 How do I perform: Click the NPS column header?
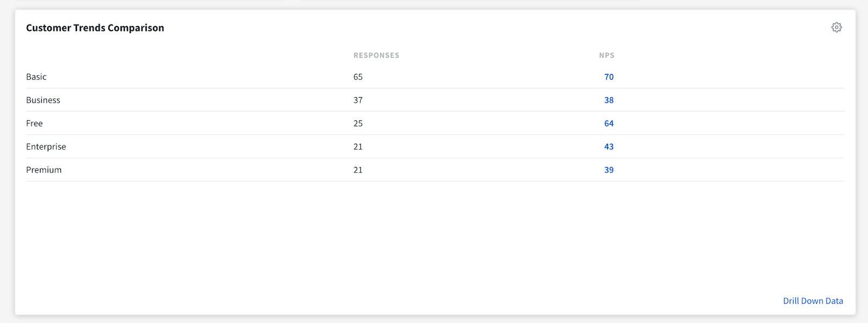607,55
